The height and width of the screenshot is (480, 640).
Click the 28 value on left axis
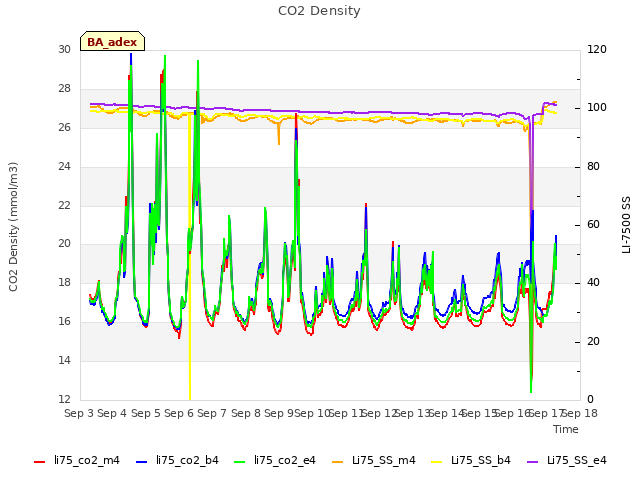[64, 88]
